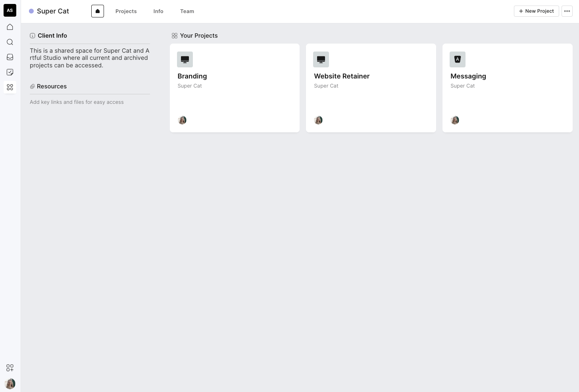The image size is (579, 392).
Task: Open the Messaging project card
Action: [x=508, y=88]
